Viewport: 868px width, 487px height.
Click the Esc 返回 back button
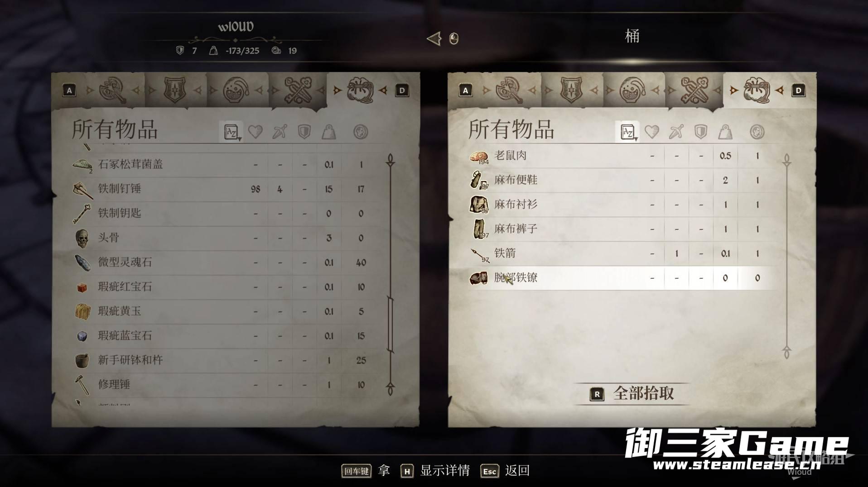click(505, 471)
